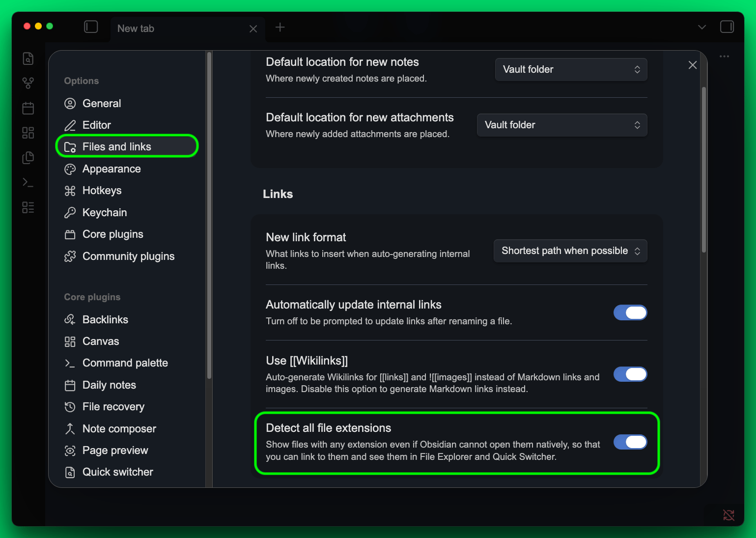Image resolution: width=756 pixels, height=538 pixels.
Task: Toggle Use Wikilinks switch
Action: pos(630,374)
